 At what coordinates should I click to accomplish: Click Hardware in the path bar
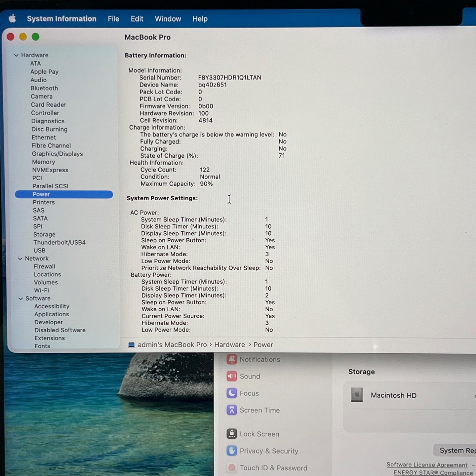pyautogui.click(x=229, y=345)
